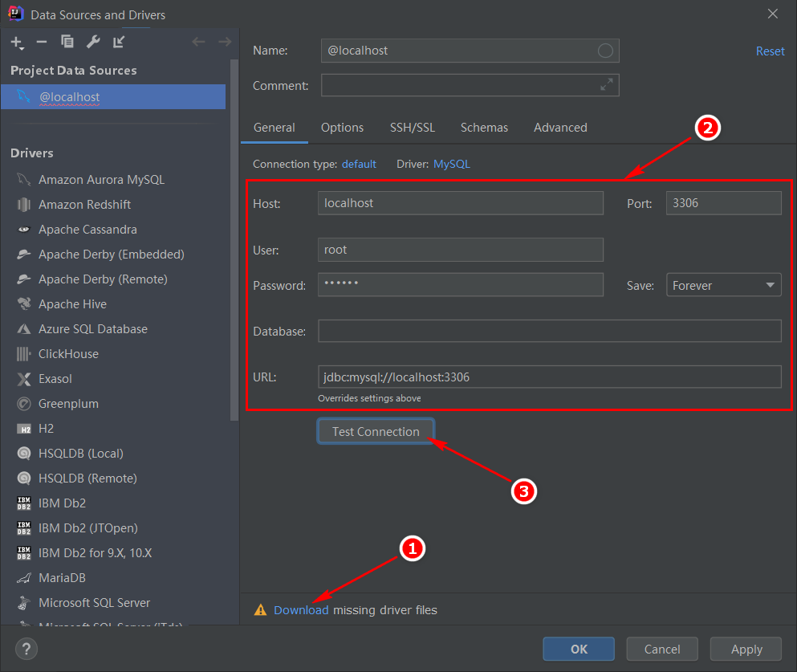Open help with question mark button
This screenshot has width=797, height=672.
click(26, 650)
